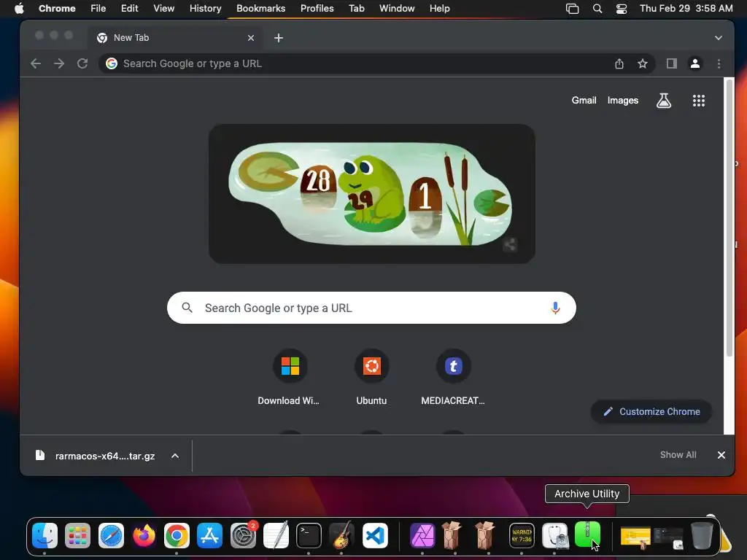The width and height of the screenshot is (747, 560).
Task: Start voice search with microphone icon
Action: pos(555,308)
